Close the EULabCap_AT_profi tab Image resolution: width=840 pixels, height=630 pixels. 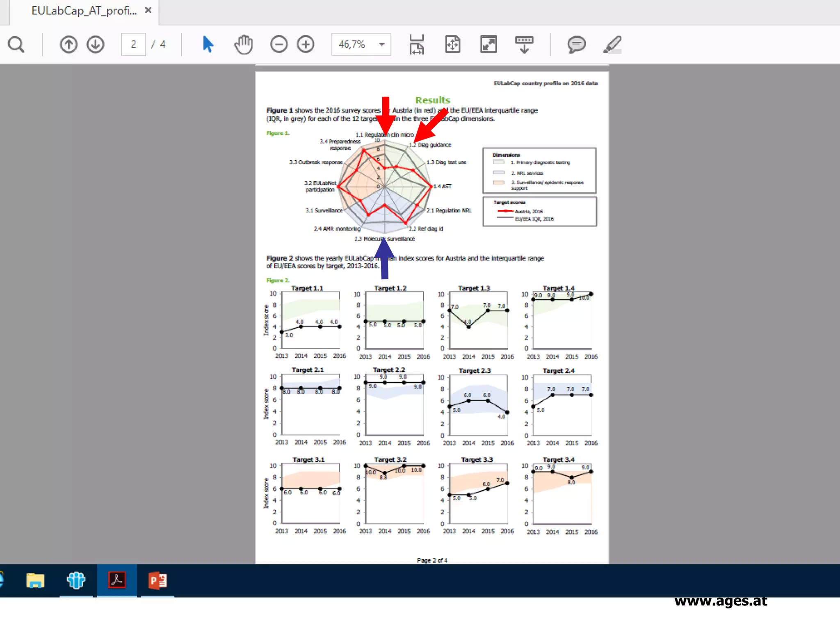pyautogui.click(x=148, y=10)
